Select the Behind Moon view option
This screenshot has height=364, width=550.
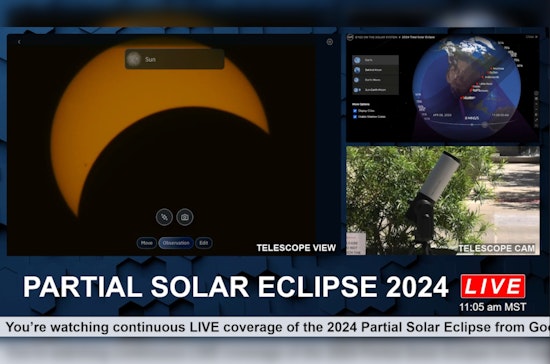pos(375,70)
